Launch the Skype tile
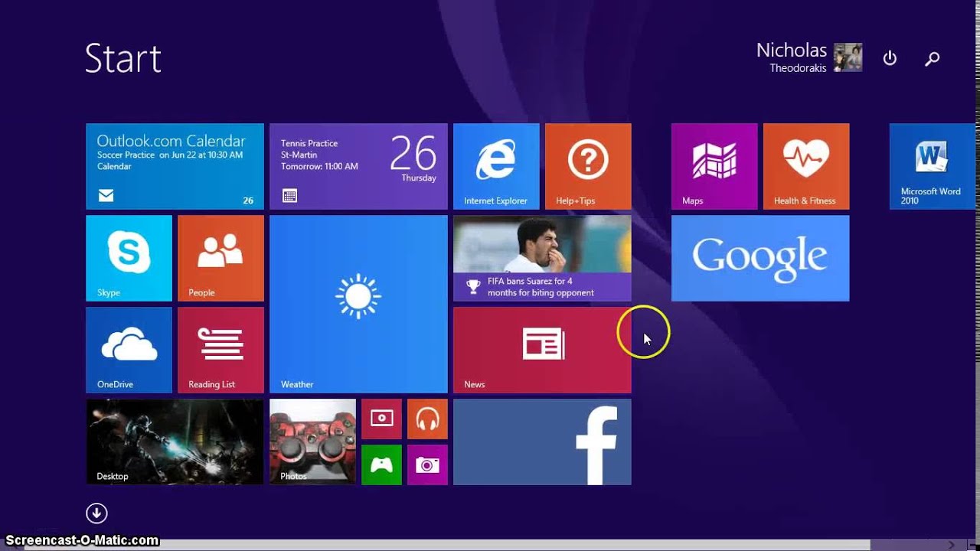Viewport: 980px width, 551px height. pyautogui.click(x=129, y=258)
